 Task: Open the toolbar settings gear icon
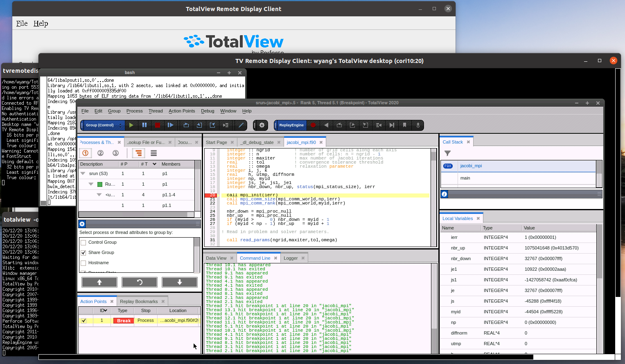point(261,125)
